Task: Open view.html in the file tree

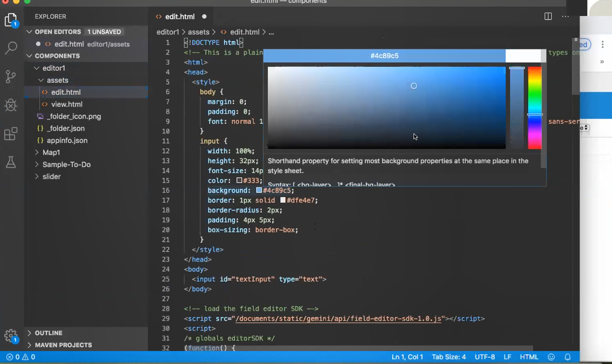Action: pos(66,105)
